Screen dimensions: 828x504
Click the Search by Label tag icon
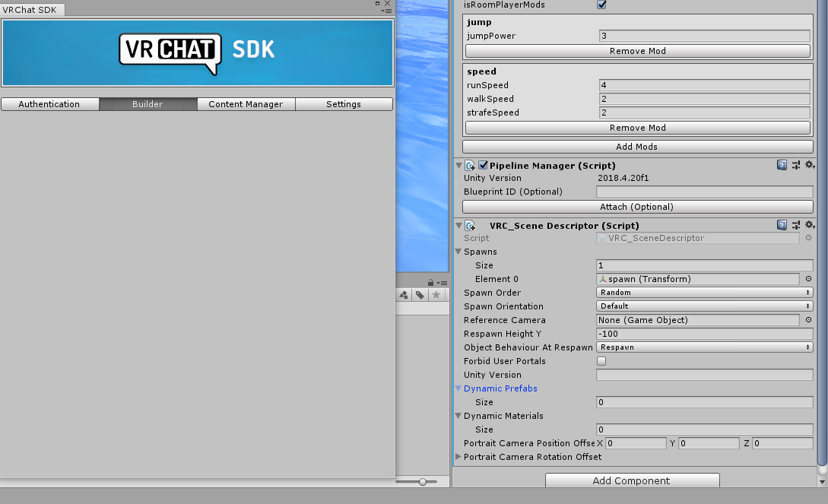[420, 295]
